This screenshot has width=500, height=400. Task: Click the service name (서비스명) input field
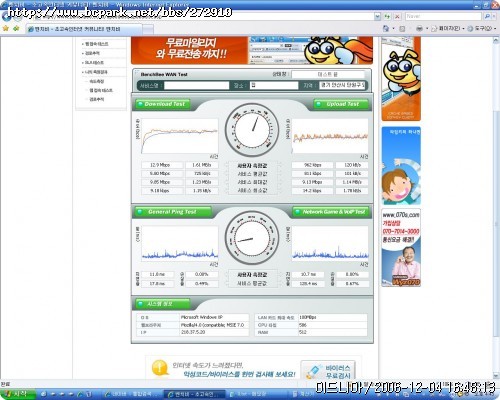[x=197, y=85]
